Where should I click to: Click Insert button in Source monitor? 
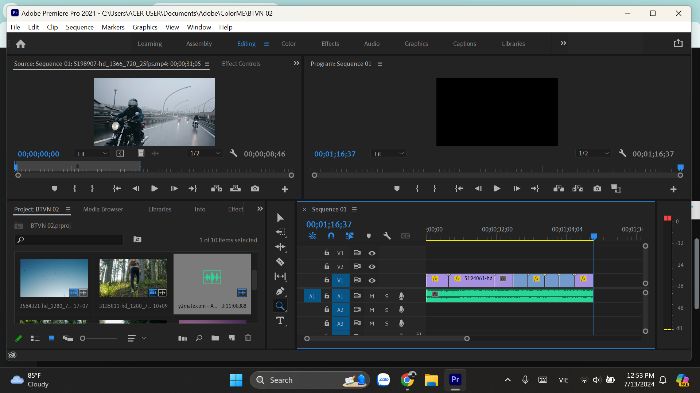coord(216,188)
